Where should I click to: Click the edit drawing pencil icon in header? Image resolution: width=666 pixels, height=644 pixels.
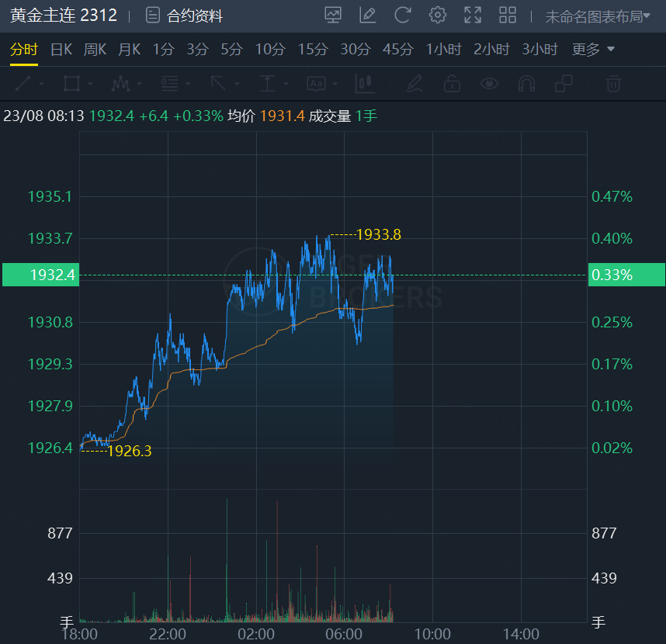click(x=368, y=16)
